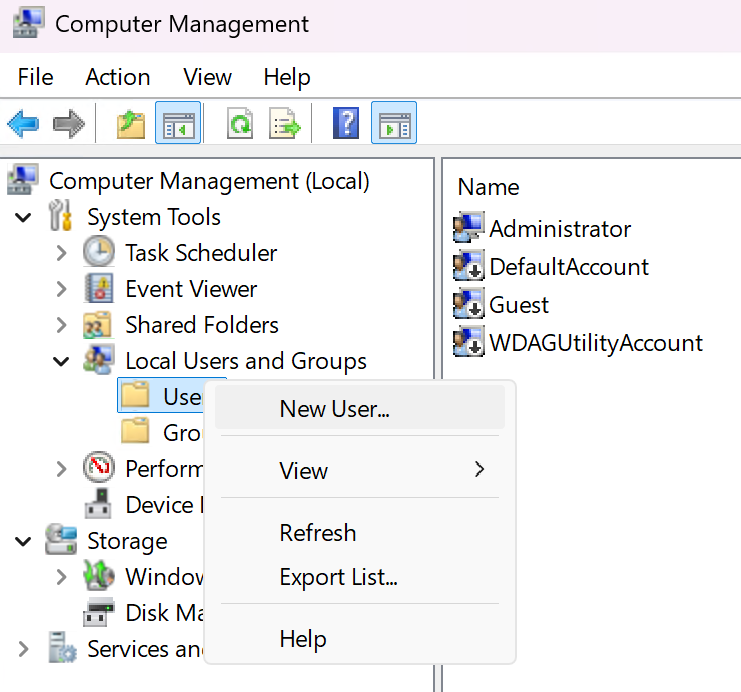Click the Device Manager icon
Image resolution: width=741 pixels, height=692 pixels.
coord(98,503)
